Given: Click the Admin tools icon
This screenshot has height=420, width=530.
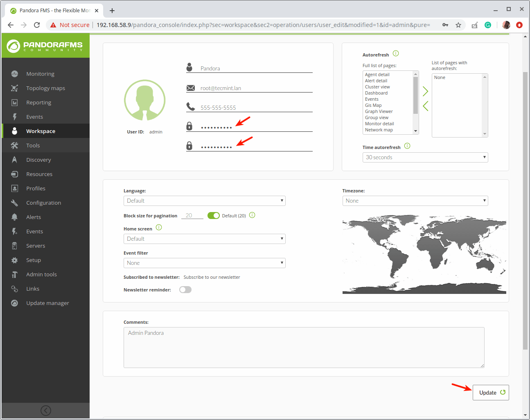Looking at the screenshot, I should (15, 274).
